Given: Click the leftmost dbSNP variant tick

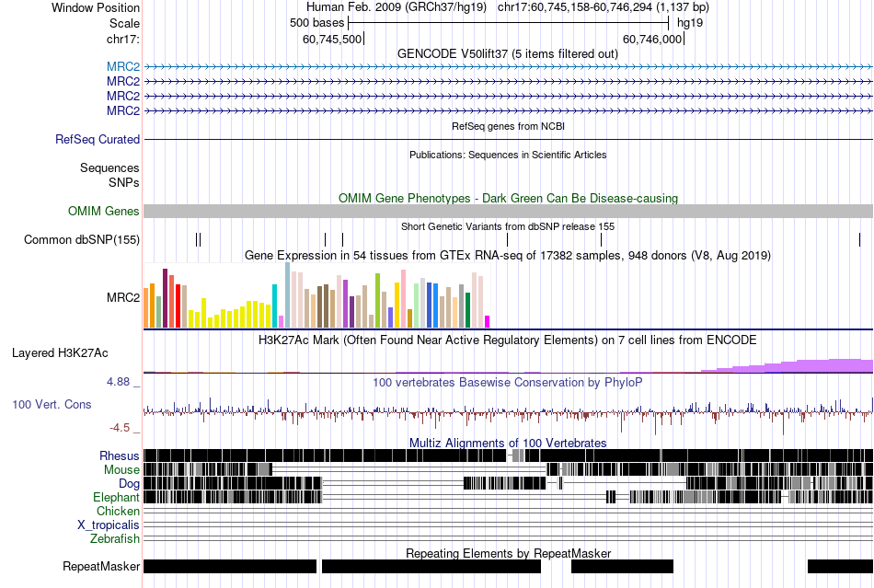Looking at the screenshot, I should tap(197, 239).
